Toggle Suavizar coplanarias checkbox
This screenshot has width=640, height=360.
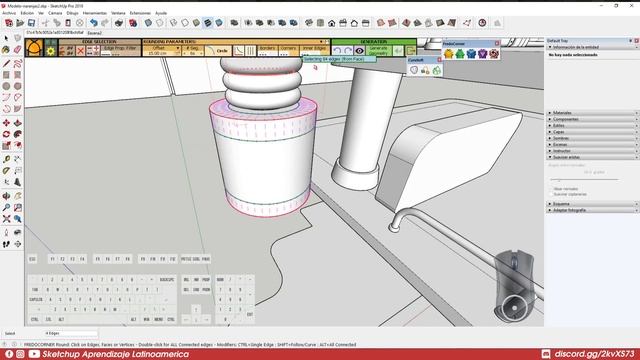coord(551,194)
